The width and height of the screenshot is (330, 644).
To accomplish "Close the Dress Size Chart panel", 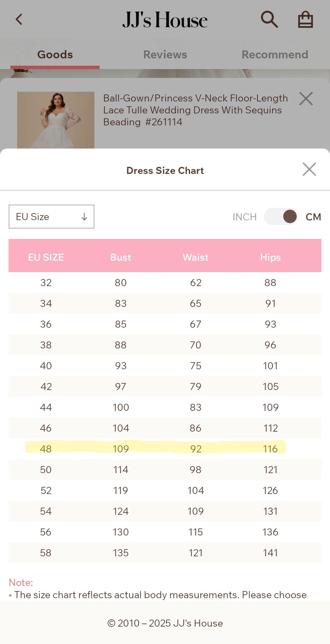I will tap(309, 169).
